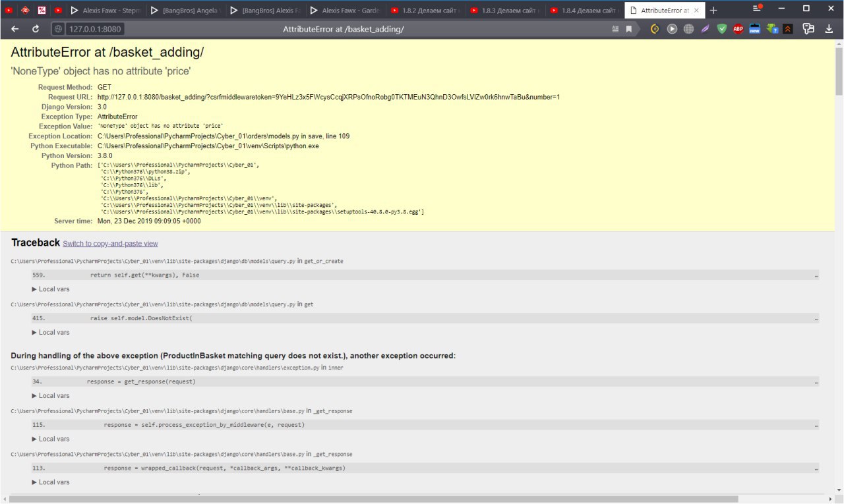
Task: Click Switch to copy-and-paste view link
Action: 110,244
